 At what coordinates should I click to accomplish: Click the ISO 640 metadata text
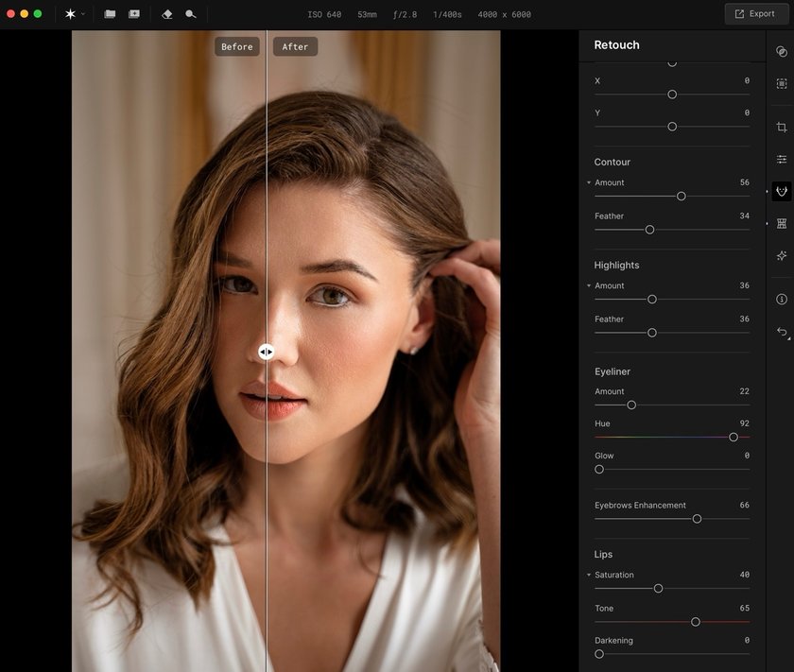[x=324, y=15]
